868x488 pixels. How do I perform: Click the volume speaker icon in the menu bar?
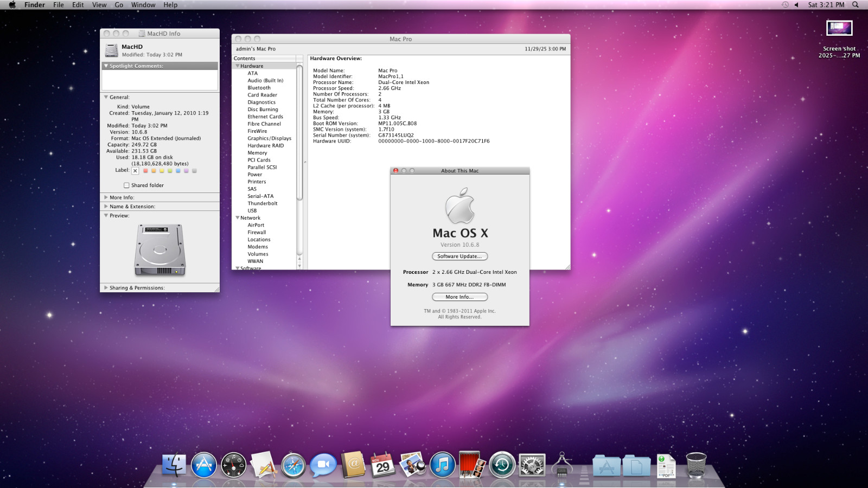(796, 5)
